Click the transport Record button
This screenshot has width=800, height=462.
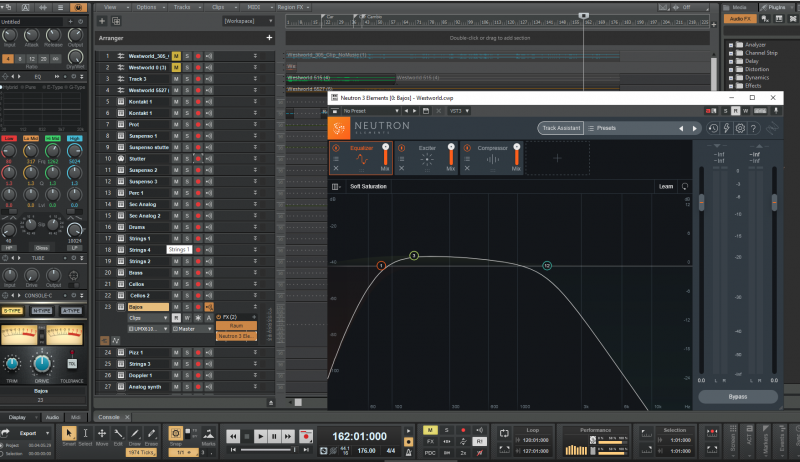[306, 436]
